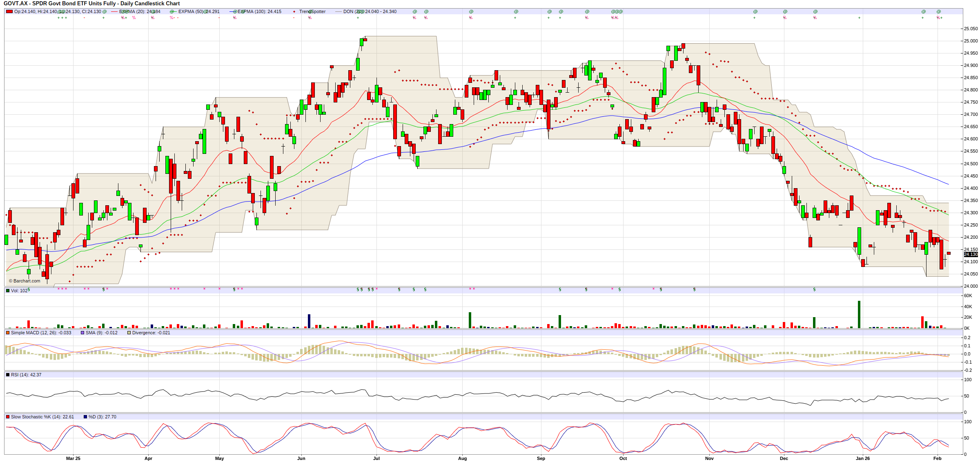The image size is (980, 471).
Task: Click the Barchart.com copyright link
Action: pyautogui.click(x=25, y=281)
